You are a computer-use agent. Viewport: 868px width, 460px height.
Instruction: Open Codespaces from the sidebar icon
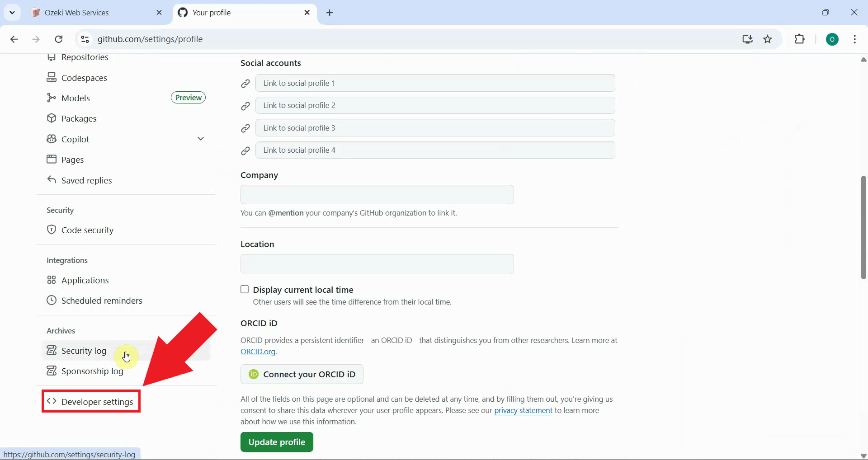coord(52,77)
